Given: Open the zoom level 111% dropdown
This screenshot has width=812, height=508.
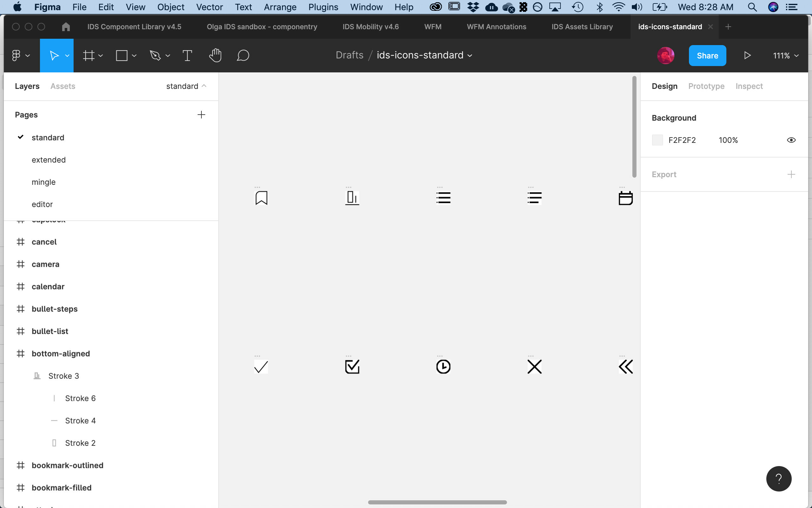Looking at the screenshot, I should click(785, 56).
